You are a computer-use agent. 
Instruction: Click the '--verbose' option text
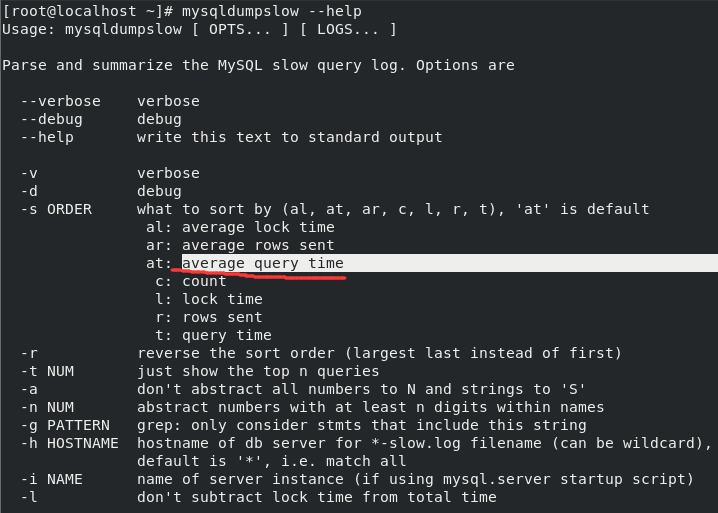(60, 101)
